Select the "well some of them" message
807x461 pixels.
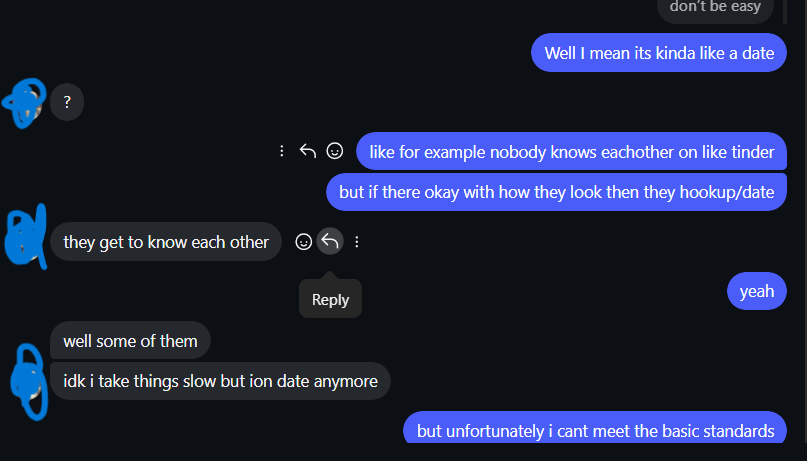[x=130, y=341]
